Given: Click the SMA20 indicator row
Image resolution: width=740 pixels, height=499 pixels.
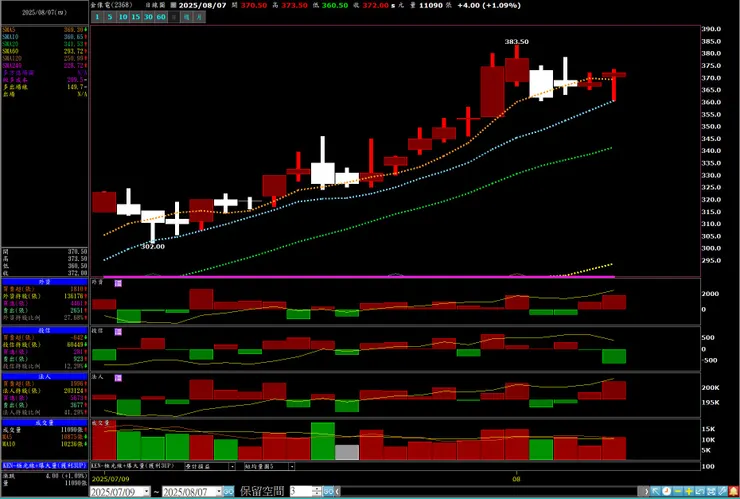Looking at the screenshot, I should point(44,44).
